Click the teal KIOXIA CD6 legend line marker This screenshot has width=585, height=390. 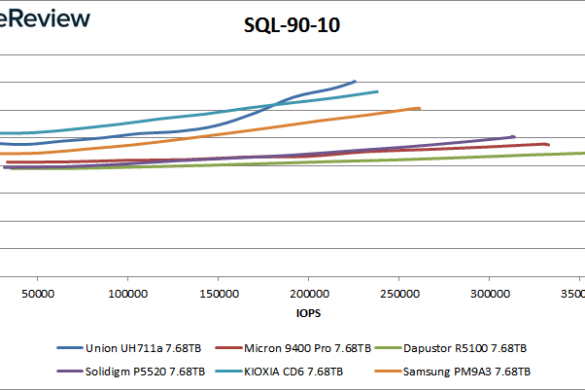228,372
